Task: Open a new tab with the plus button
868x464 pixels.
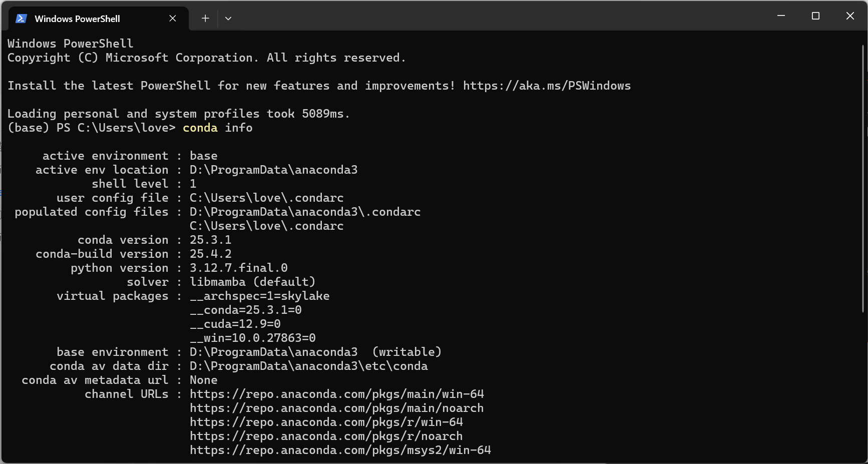Action: click(205, 18)
